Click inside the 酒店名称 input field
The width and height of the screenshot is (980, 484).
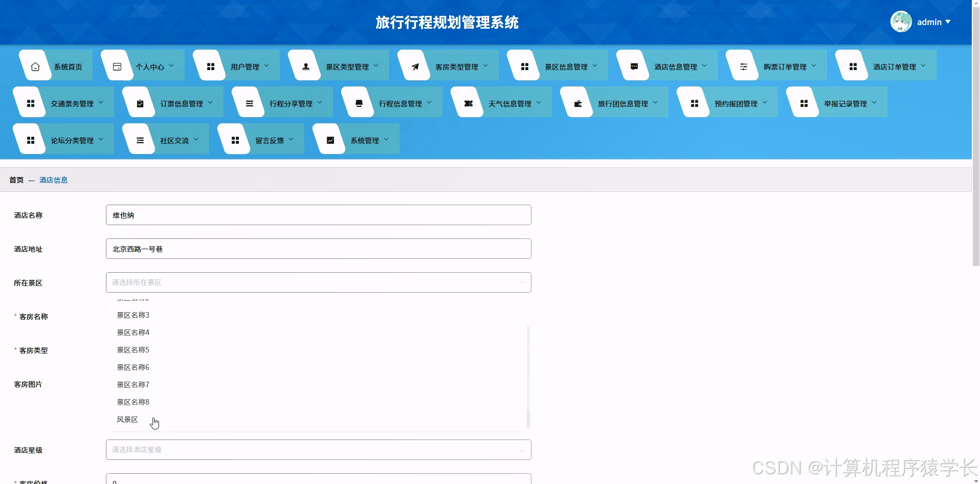click(x=318, y=215)
